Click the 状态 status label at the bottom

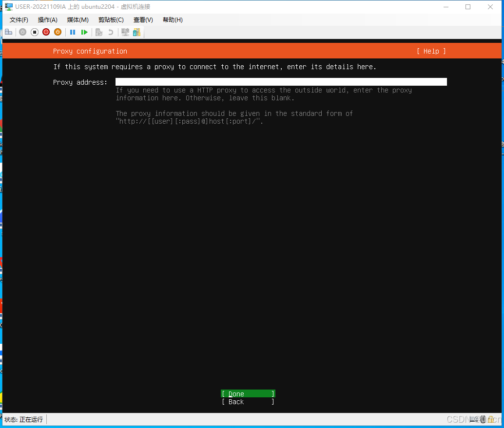(22, 419)
